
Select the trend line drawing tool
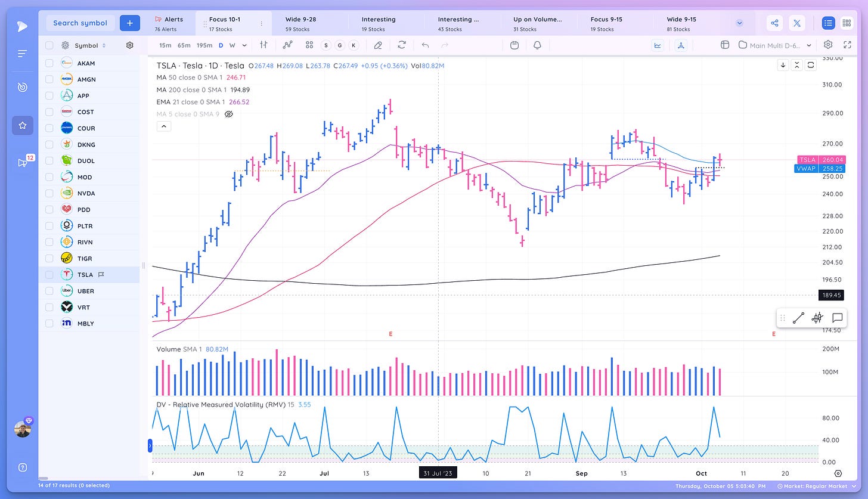[x=798, y=318]
